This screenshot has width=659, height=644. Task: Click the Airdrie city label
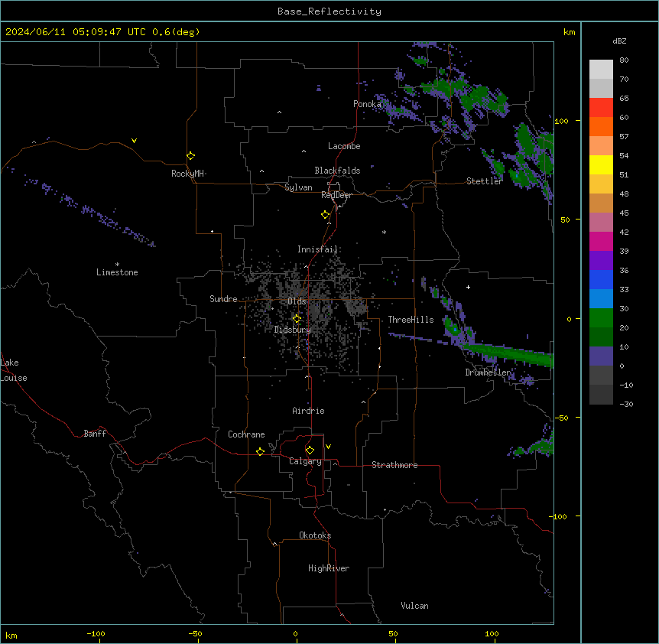[x=308, y=411]
